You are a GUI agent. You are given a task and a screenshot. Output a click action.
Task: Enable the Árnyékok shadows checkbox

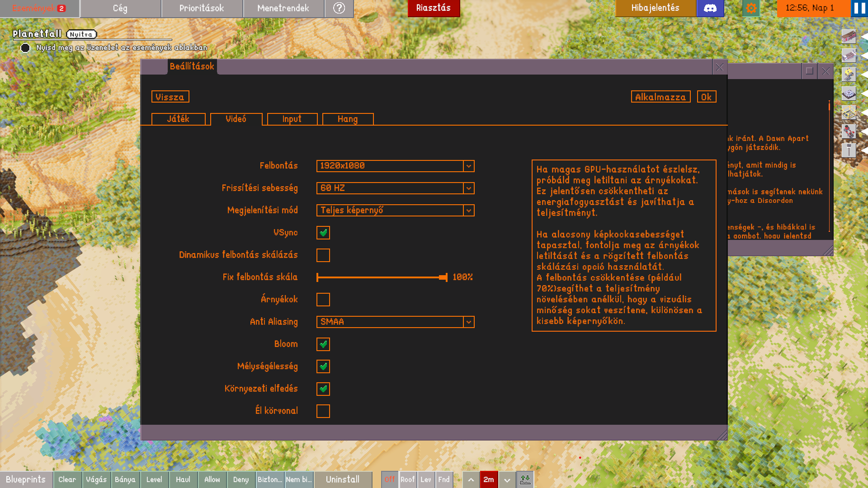tap(323, 300)
